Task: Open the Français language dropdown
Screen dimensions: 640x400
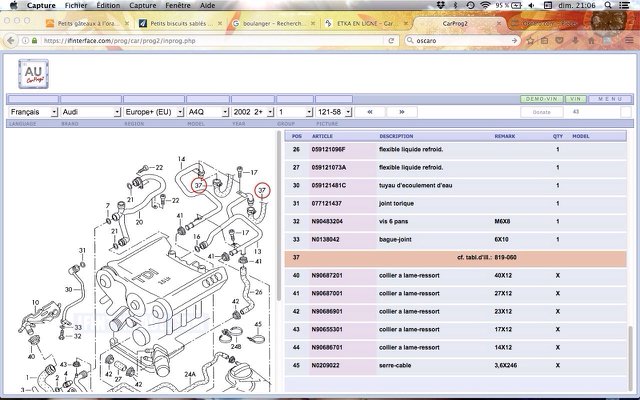Action: click(x=33, y=112)
